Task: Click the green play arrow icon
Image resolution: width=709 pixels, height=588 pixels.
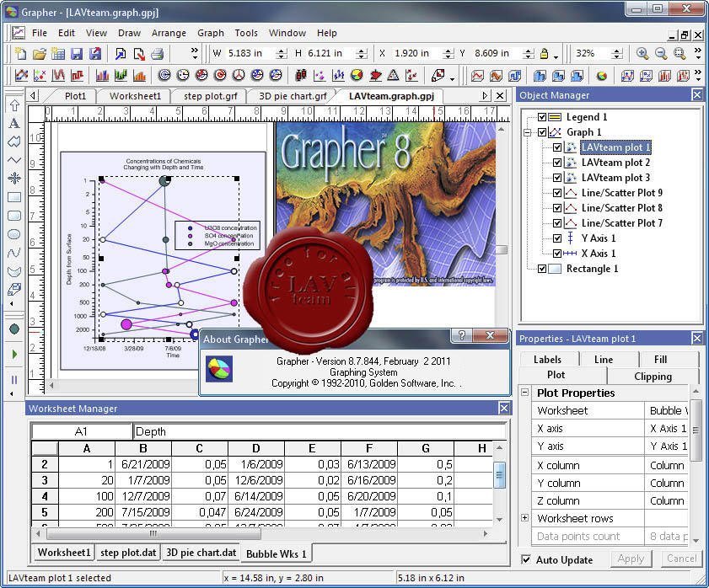Action: coord(14,354)
